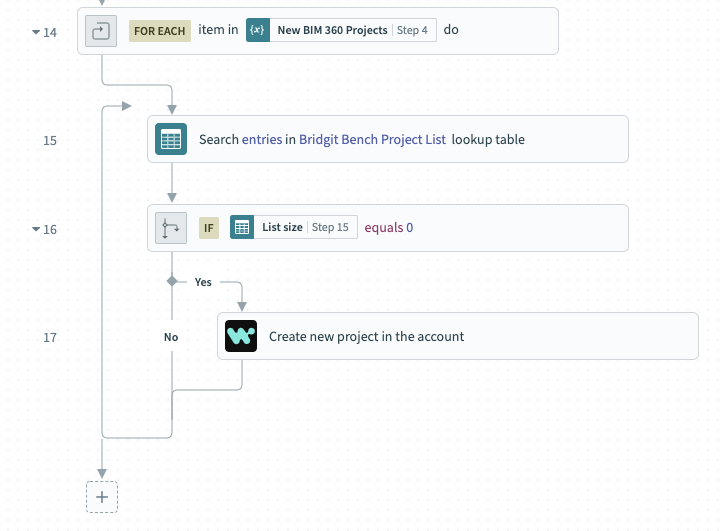Click the Bridgit Bench app icon in step 17
Viewport: 721px width, 531px height.
(x=241, y=336)
